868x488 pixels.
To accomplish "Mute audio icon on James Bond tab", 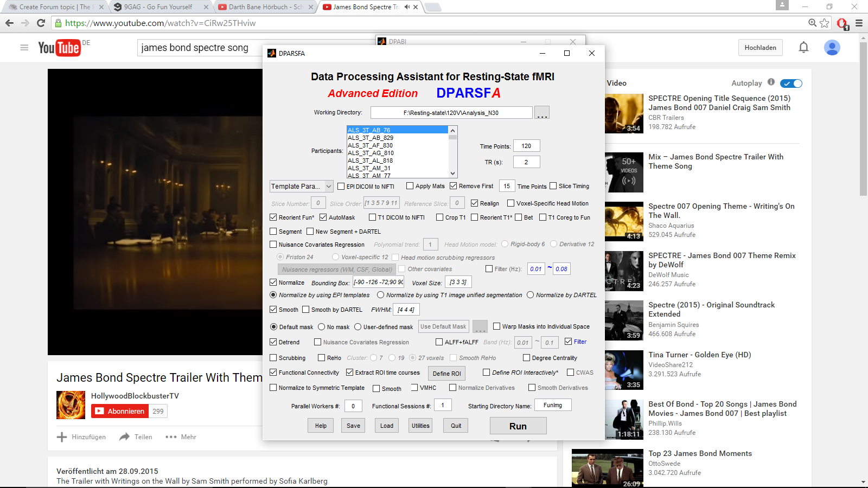I will coord(407,7).
